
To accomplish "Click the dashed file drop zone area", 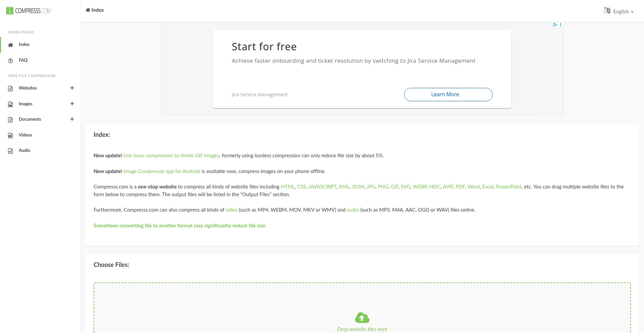I will point(362,302).
